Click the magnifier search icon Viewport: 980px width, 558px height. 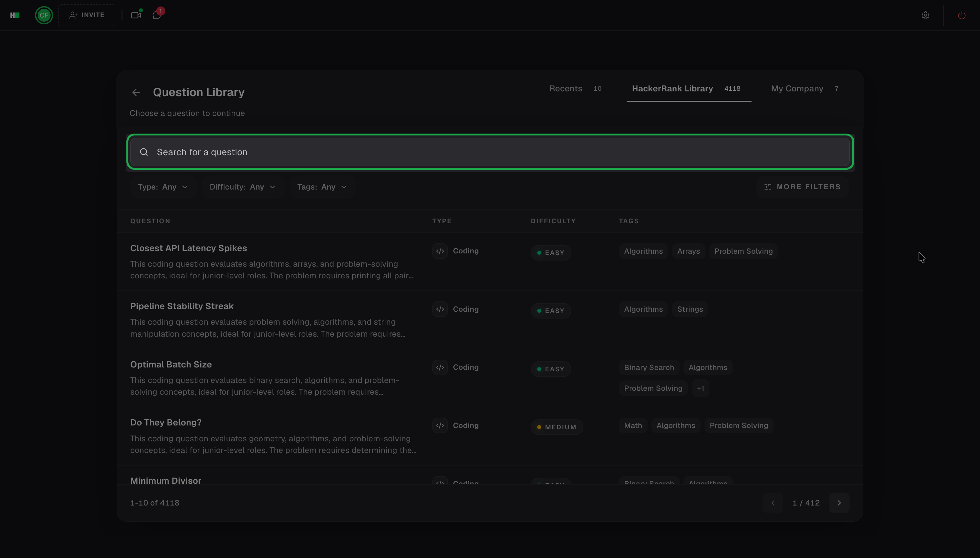(x=144, y=152)
